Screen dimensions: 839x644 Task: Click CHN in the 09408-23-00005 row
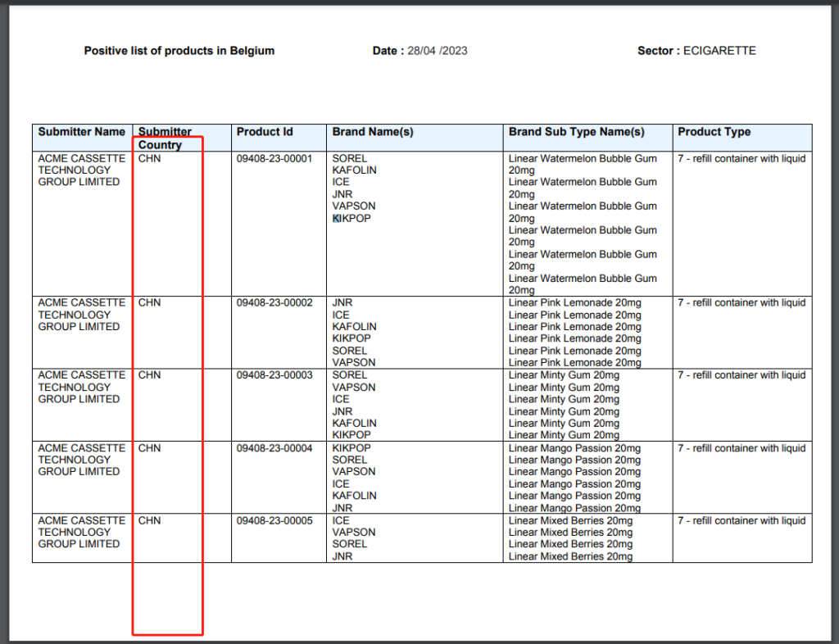point(149,520)
